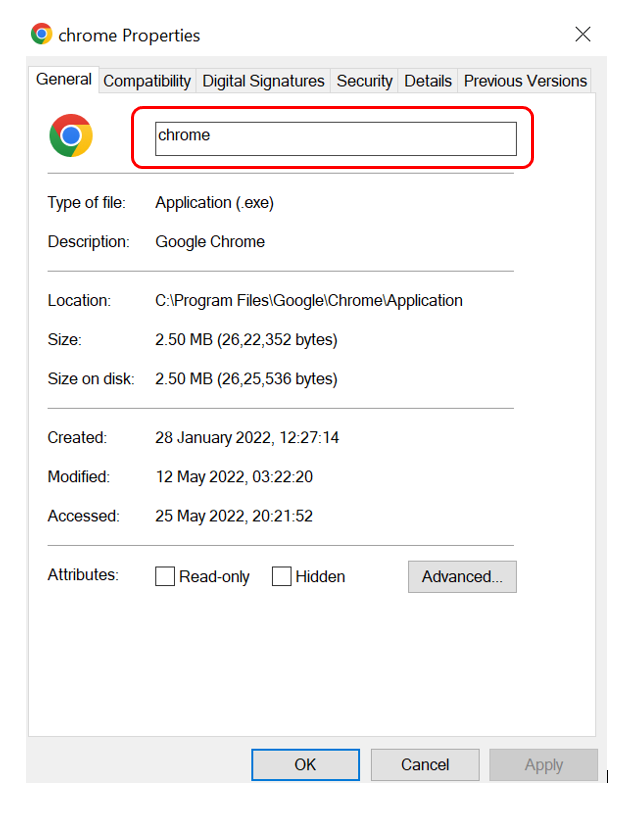
Task: Click the Application (.exe) file type text
Action: [214, 203]
